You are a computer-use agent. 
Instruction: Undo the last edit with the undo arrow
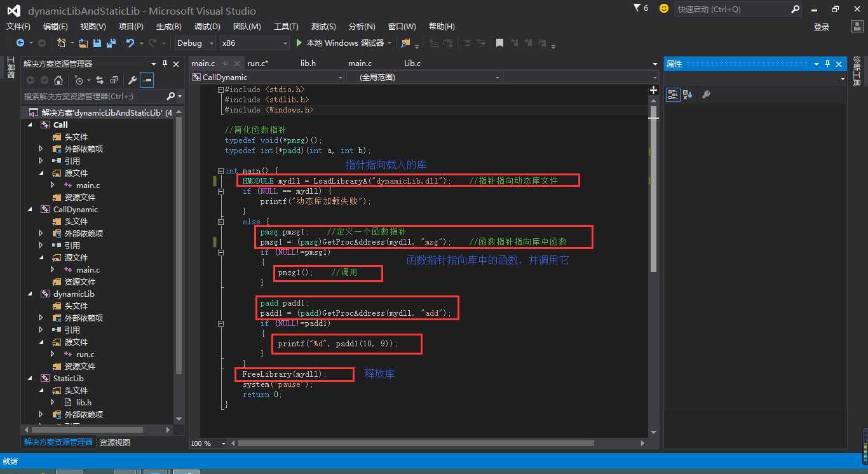[130, 43]
